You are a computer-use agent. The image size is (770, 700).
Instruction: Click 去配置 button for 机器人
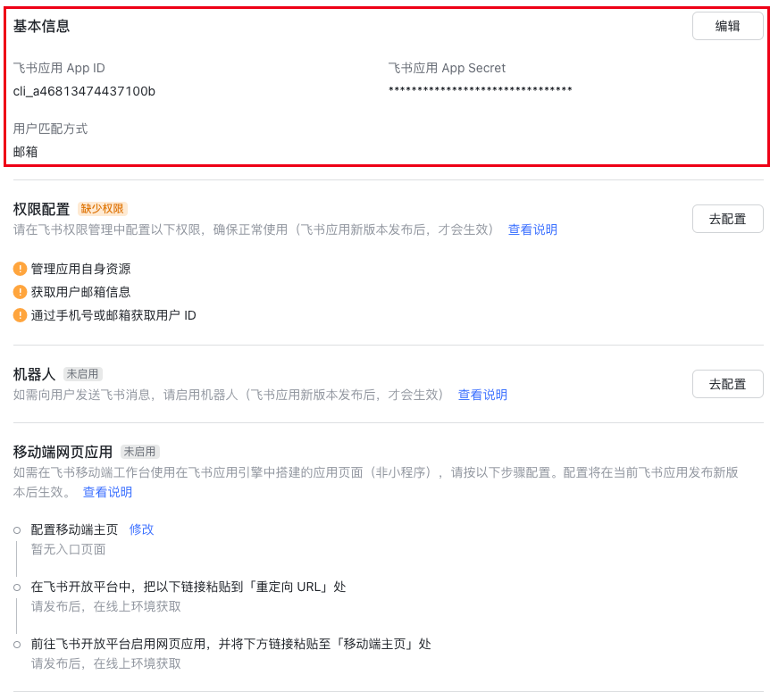pyautogui.click(x=727, y=384)
